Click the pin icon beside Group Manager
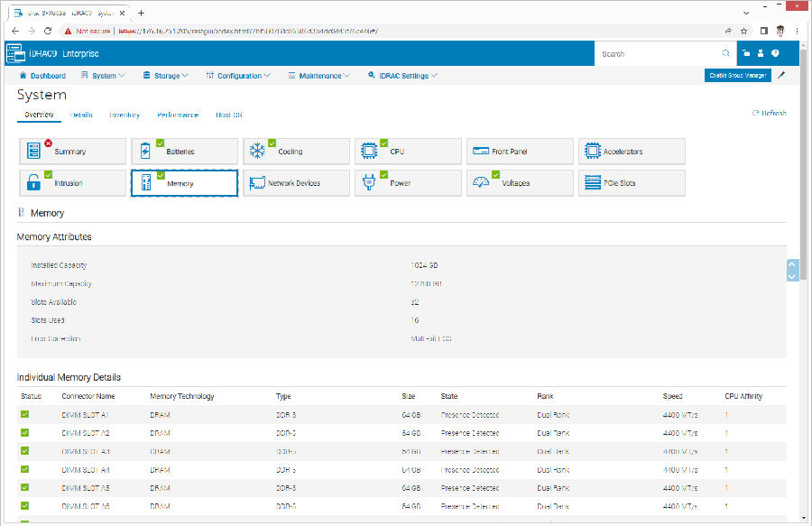The width and height of the screenshot is (812, 526). coord(781,76)
